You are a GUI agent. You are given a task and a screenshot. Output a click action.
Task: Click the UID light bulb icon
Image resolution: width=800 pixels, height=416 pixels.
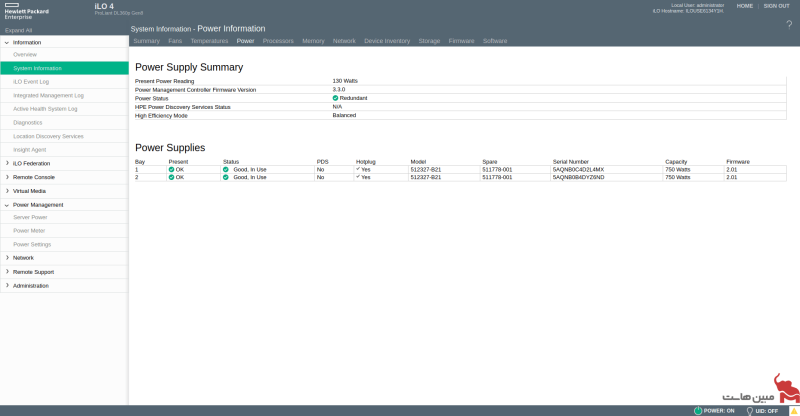pyautogui.click(x=749, y=410)
